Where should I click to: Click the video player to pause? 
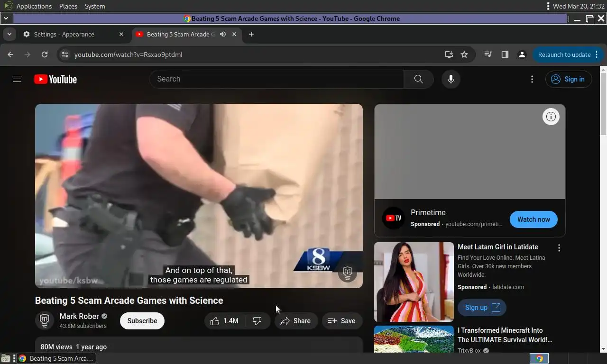(x=199, y=196)
